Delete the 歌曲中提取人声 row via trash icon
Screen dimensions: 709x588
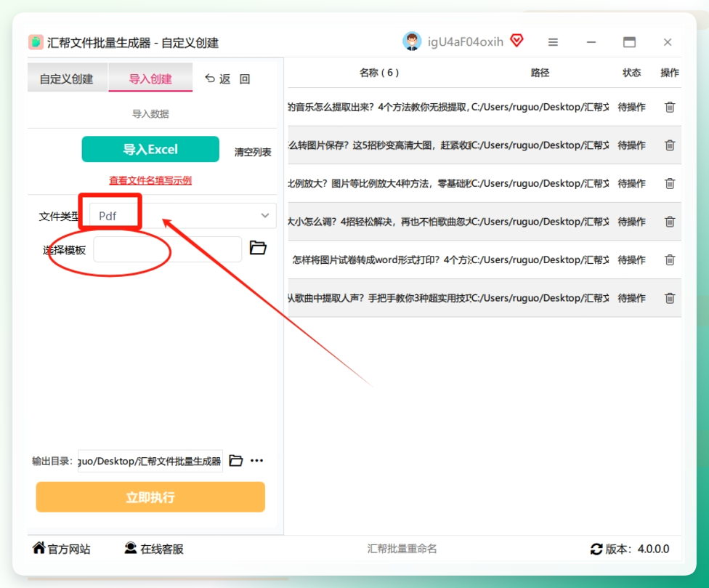670,298
